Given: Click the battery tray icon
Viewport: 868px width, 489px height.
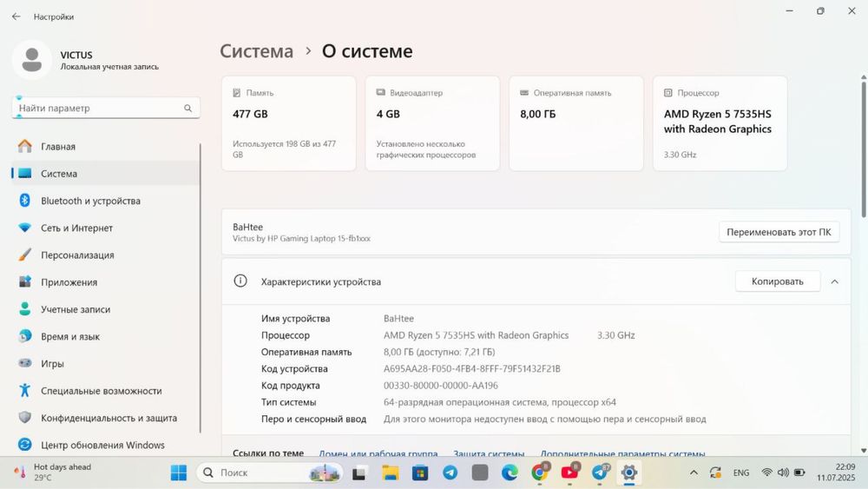Looking at the screenshot, I should click(x=799, y=472).
